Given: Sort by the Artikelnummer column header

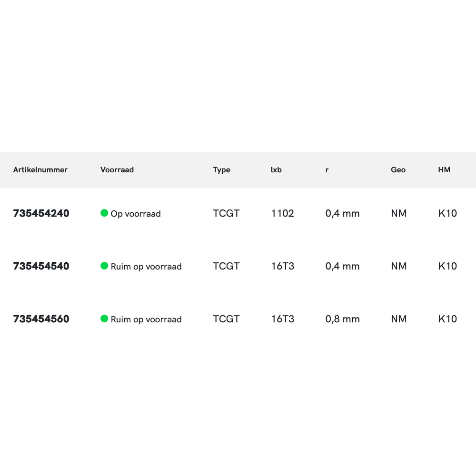Looking at the screenshot, I should click(x=40, y=170).
